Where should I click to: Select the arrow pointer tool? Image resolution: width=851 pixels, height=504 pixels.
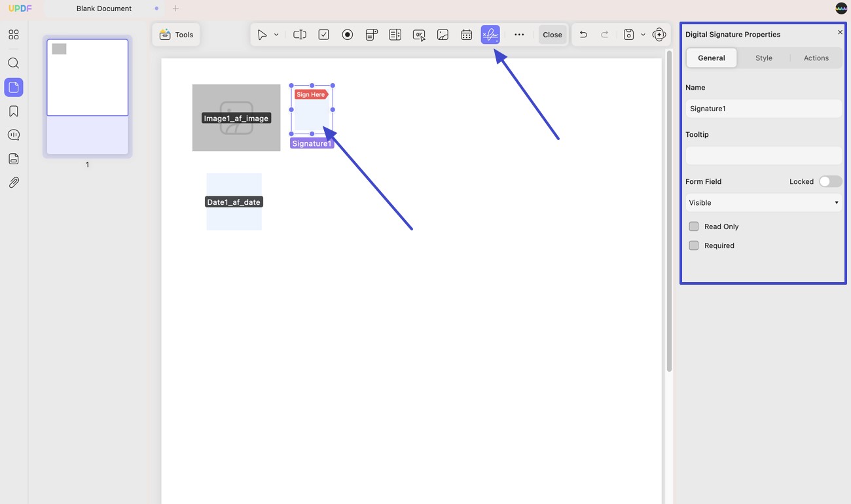tap(262, 35)
